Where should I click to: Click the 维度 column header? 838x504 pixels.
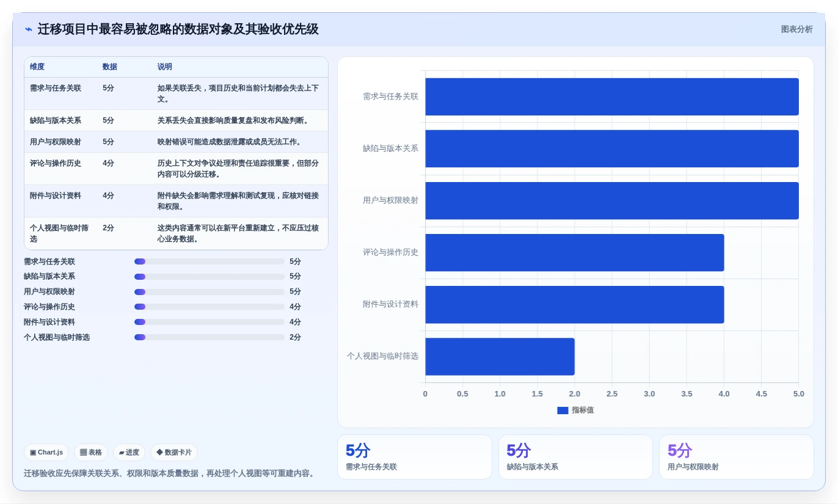tap(37, 67)
